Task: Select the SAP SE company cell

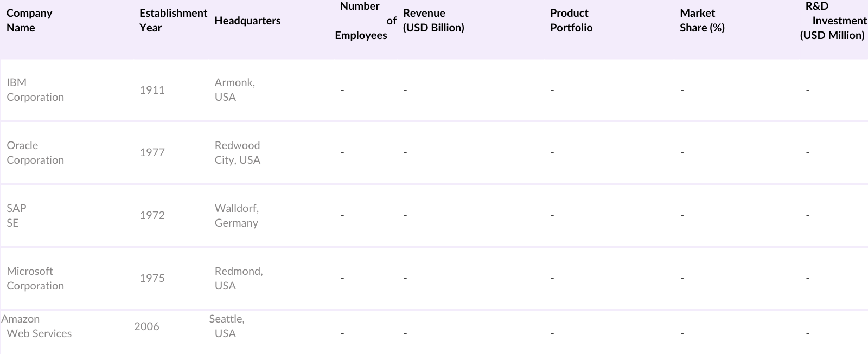Action: click(16, 216)
